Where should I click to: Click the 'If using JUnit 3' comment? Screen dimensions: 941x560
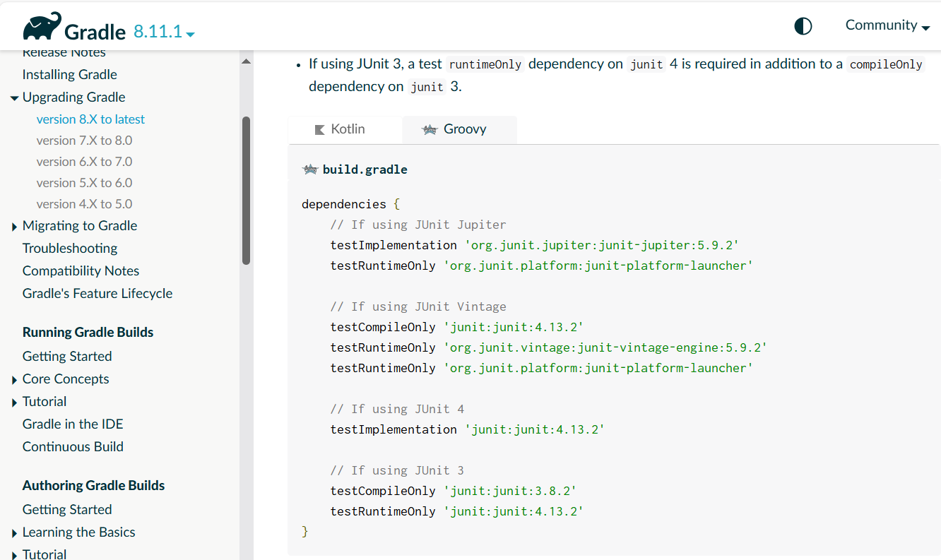coord(397,470)
